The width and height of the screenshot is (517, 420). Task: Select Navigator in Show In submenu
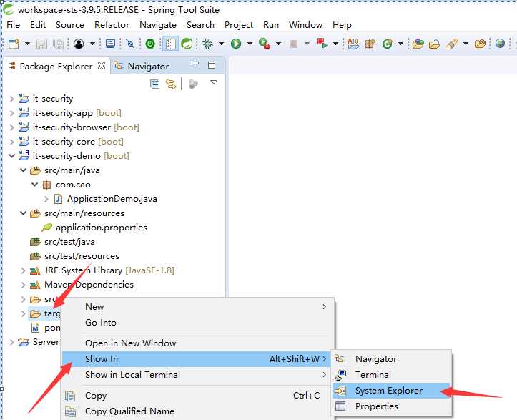tap(391, 359)
